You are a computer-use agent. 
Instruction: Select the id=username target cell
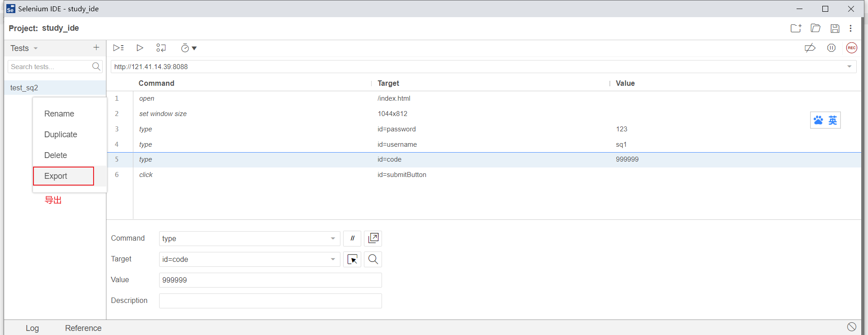[397, 144]
